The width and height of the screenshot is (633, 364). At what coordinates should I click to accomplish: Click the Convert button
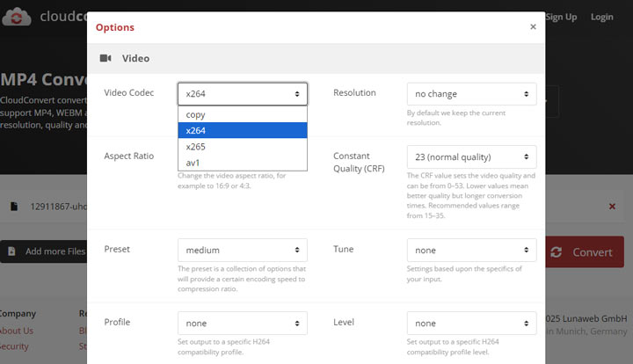(x=585, y=252)
